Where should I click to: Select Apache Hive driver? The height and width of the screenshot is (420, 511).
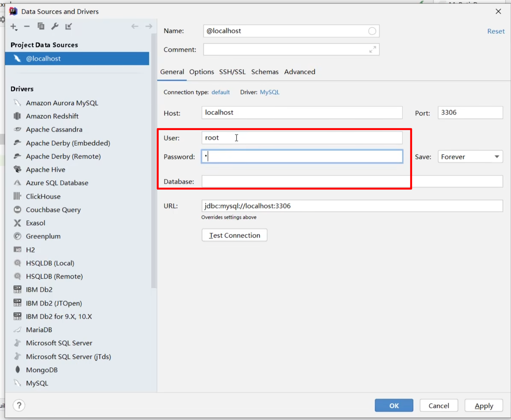click(45, 170)
